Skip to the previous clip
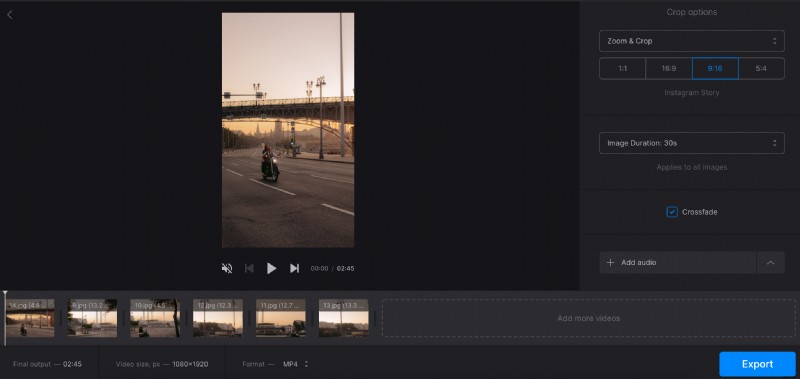This screenshot has width=800, height=379. tap(249, 268)
